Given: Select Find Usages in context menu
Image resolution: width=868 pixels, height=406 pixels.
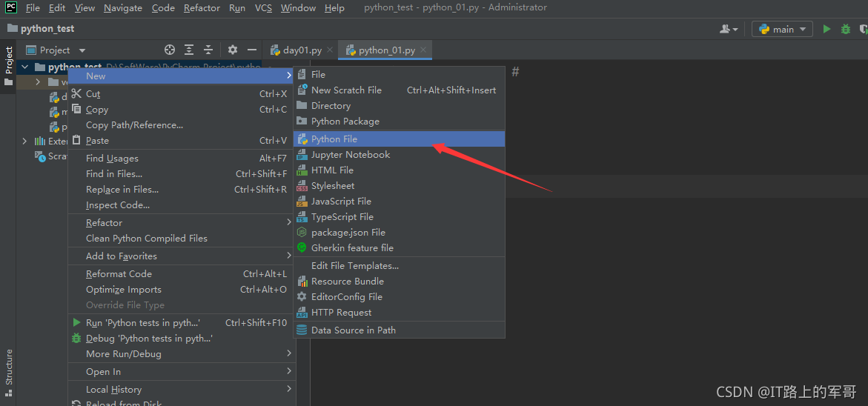Looking at the screenshot, I should click(180, 159).
